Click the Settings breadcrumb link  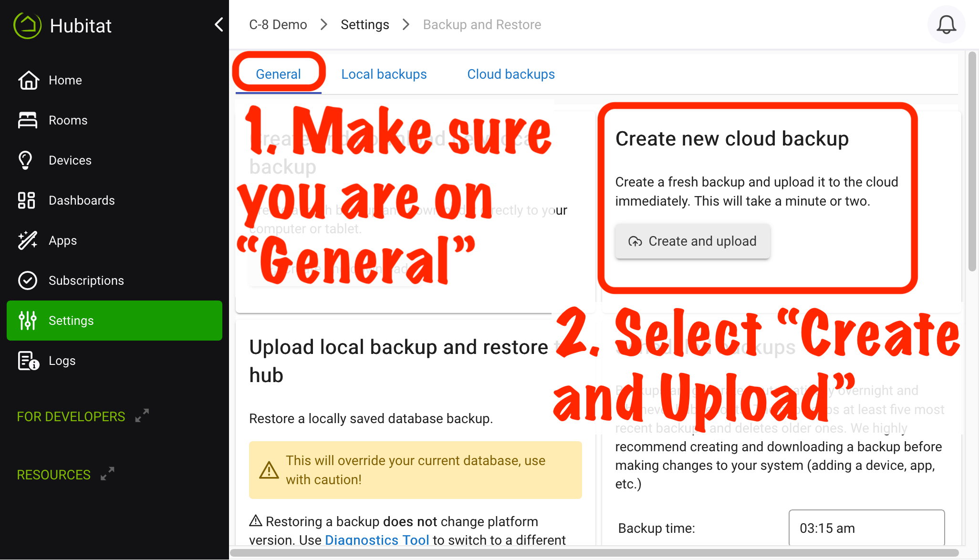click(365, 24)
